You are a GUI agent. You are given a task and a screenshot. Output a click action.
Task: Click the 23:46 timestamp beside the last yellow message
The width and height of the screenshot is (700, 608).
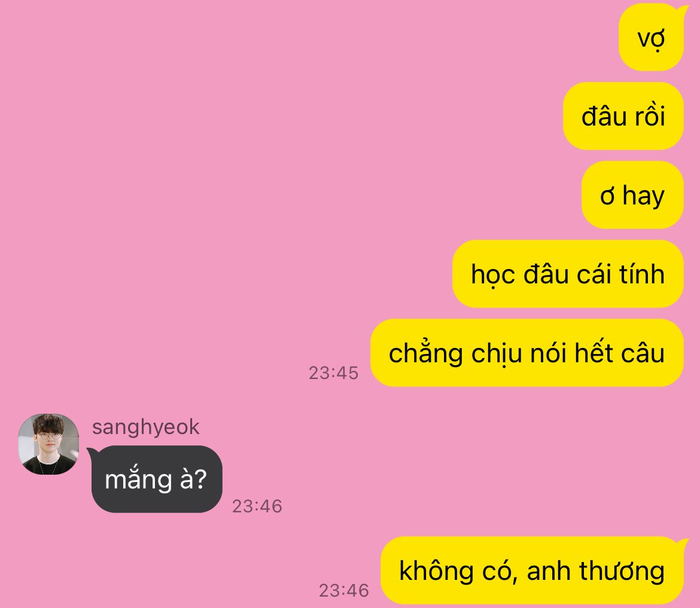344,591
